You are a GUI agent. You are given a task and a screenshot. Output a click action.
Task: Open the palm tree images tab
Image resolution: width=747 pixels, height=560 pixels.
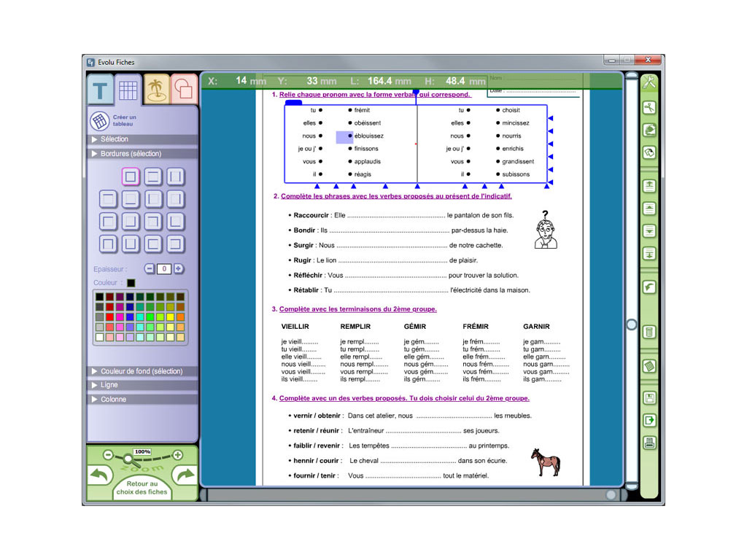155,90
